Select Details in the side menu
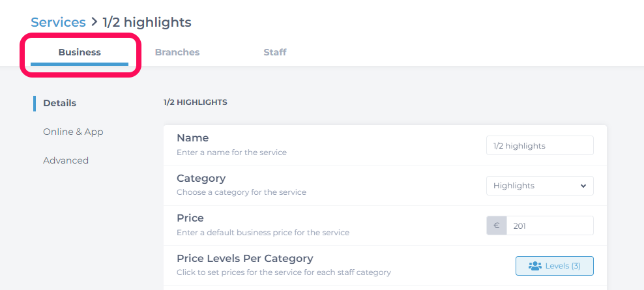 pyautogui.click(x=59, y=103)
